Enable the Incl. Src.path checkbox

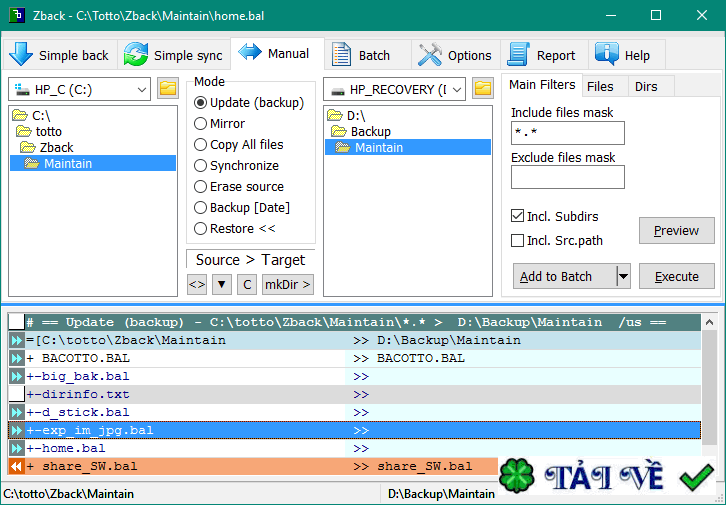point(517,240)
